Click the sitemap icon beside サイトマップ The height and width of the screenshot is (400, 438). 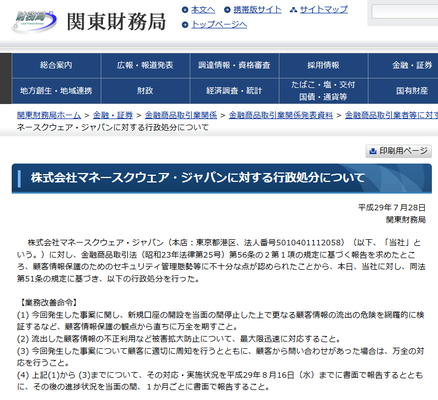click(293, 10)
